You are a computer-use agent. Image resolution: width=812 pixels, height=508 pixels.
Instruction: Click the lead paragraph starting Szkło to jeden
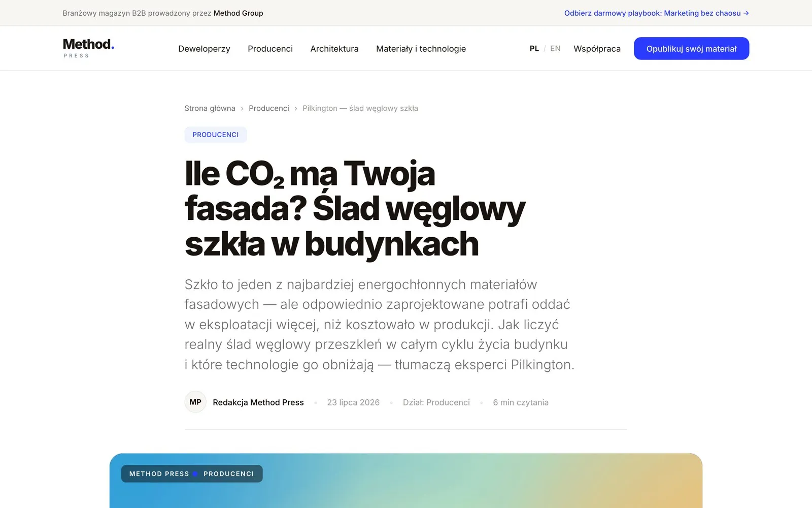coord(380,324)
